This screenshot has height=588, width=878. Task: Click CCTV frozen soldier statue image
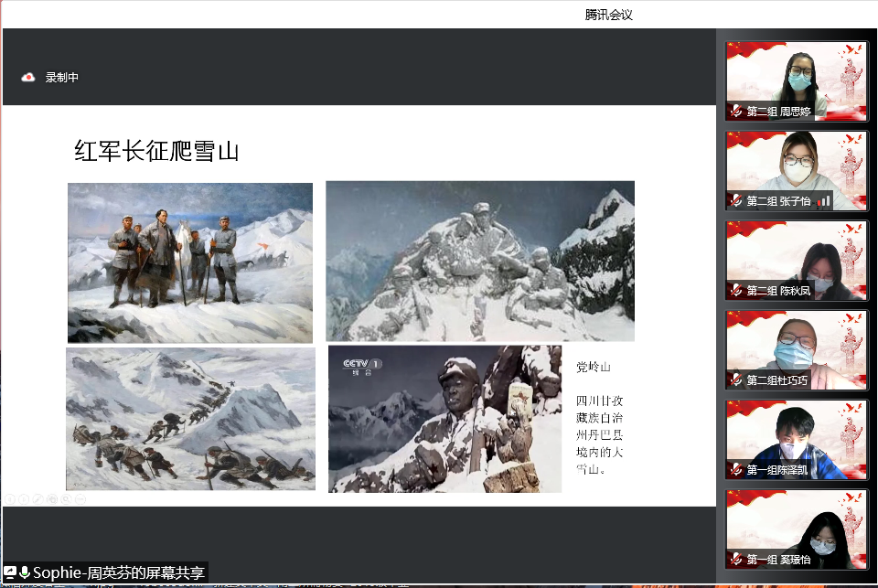444,419
